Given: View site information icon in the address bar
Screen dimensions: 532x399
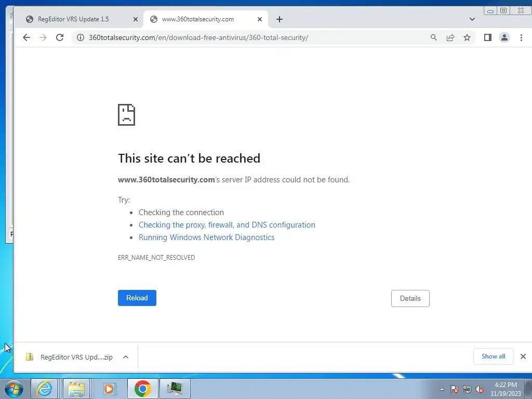Looking at the screenshot, I should point(81,37).
